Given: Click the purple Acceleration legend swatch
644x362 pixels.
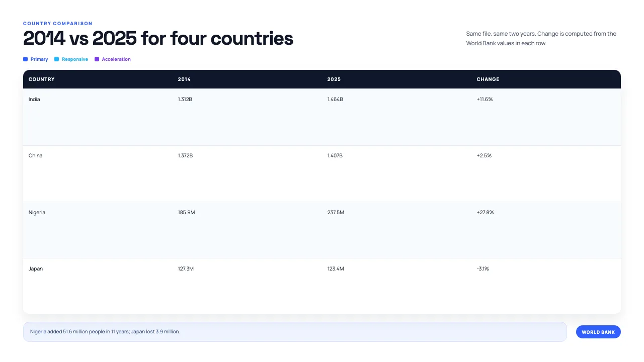Looking at the screenshot, I should (x=97, y=59).
